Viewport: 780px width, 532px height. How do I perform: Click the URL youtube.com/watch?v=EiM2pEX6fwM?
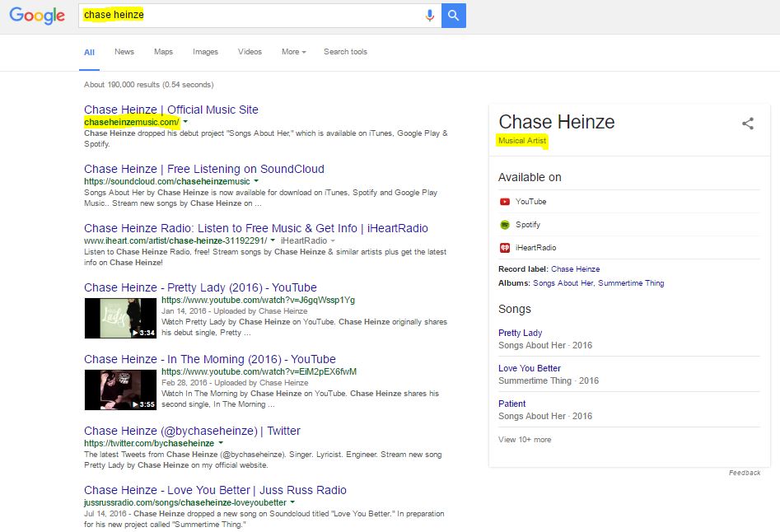coord(259,372)
